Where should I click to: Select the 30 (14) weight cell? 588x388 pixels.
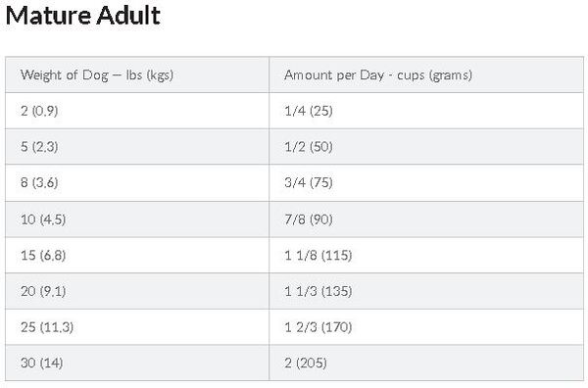[x=137, y=363]
